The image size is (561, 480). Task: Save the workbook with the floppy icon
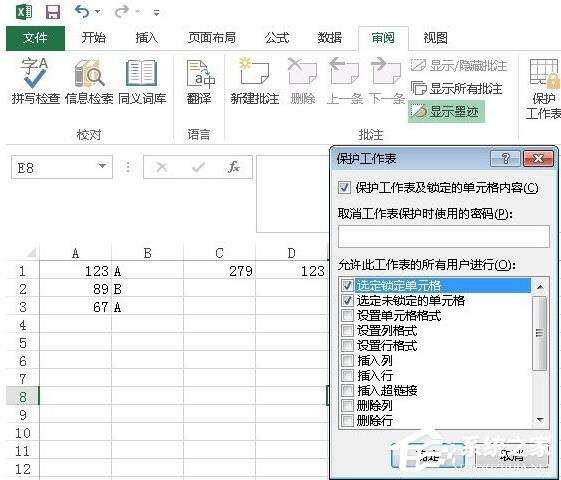[53, 12]
